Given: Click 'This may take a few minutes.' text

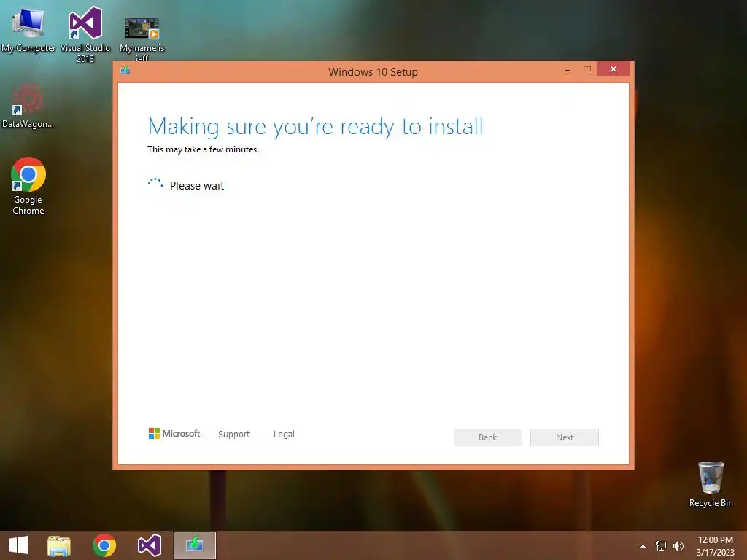Looking at the screenshot, I should pos(203,149).
